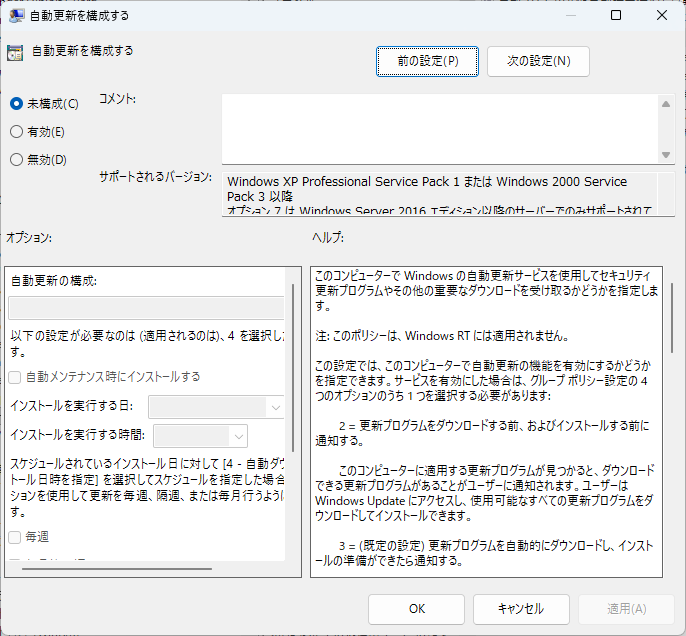
Task: Click the comment box scroll up arrow
Action: point(666,104)
